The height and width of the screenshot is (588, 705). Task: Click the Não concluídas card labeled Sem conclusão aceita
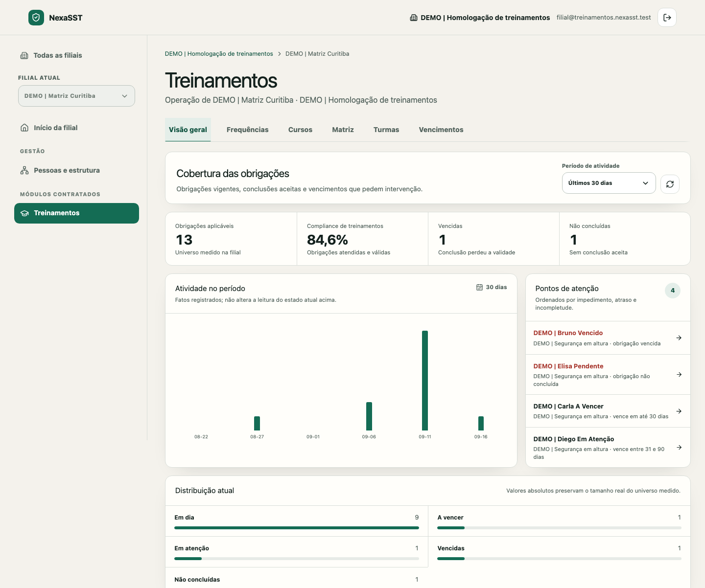(x=625, y=239)
